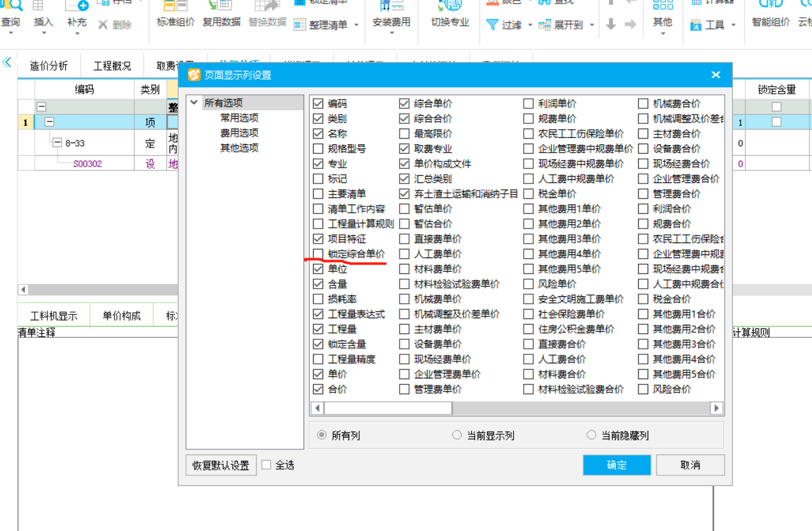The width and height of the screenshot is (812, 531).
Task: Open the 工料机显示 tab
Action: pyautogui.click(x=54, y=316)
